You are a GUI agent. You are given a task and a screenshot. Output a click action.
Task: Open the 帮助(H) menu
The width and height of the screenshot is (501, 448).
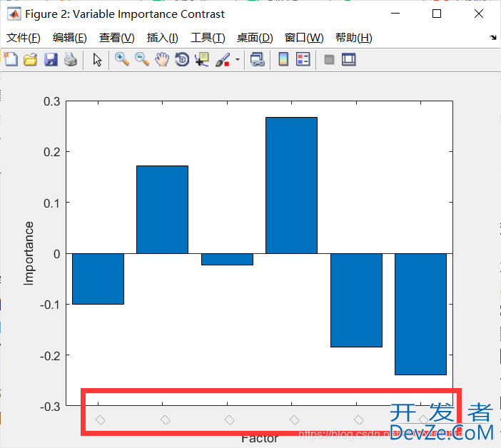point(354,38)
